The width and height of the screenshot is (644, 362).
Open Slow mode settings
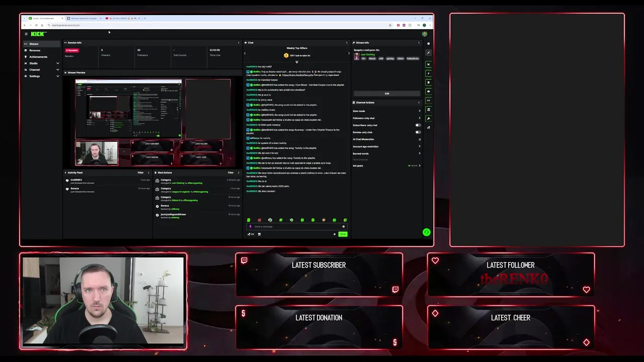[x=387, y=111]
